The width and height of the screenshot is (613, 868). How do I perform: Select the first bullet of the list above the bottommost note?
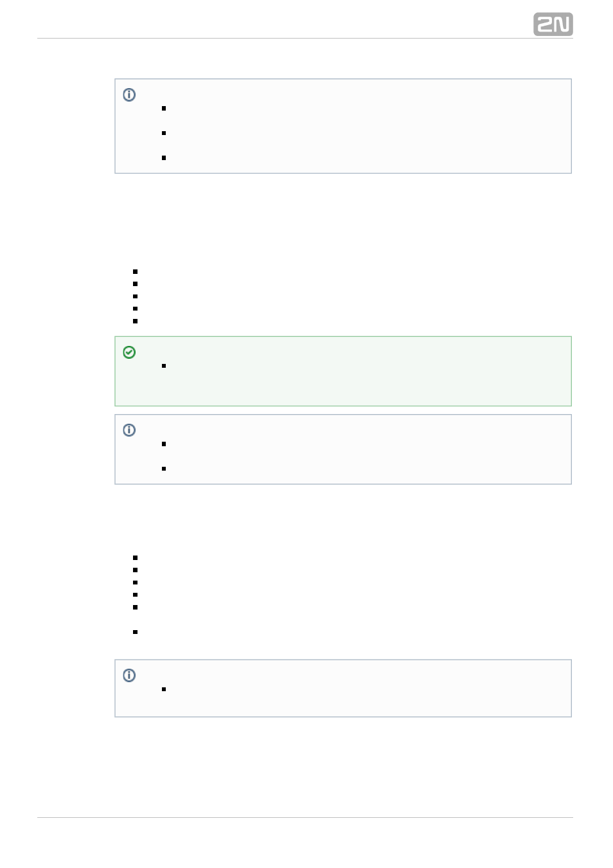pyautogui.click(x=135, y=557)
